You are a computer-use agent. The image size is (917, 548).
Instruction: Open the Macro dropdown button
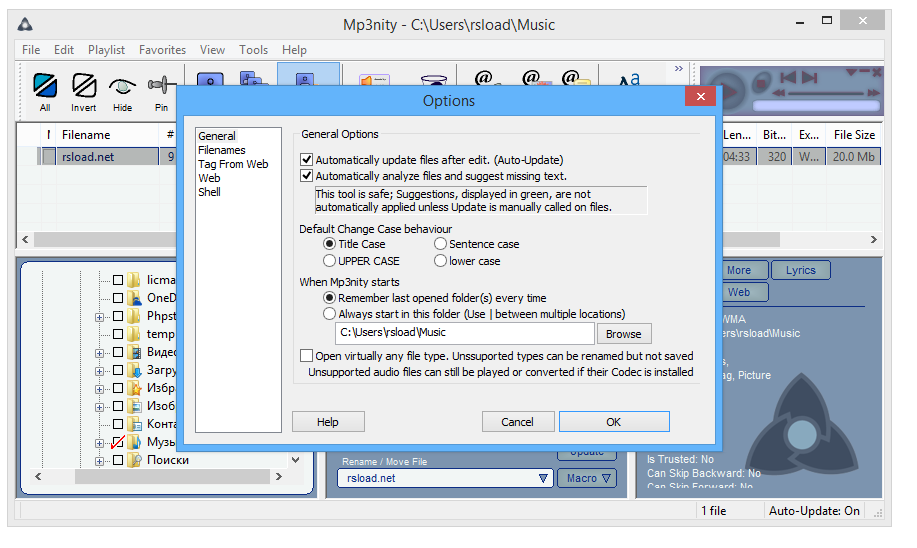click(x=587, y=478)
